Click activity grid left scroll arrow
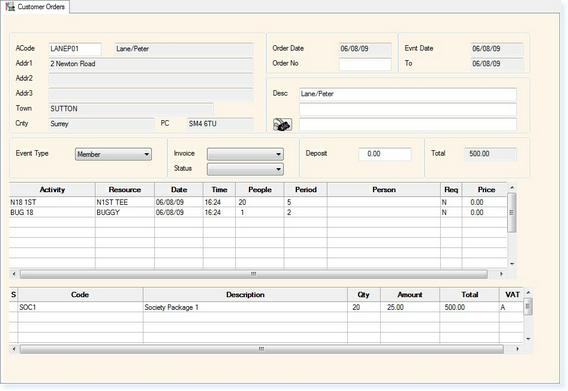The height and width of the screenshot is (391, 568). pyautogui.click(x=14, y=274)
